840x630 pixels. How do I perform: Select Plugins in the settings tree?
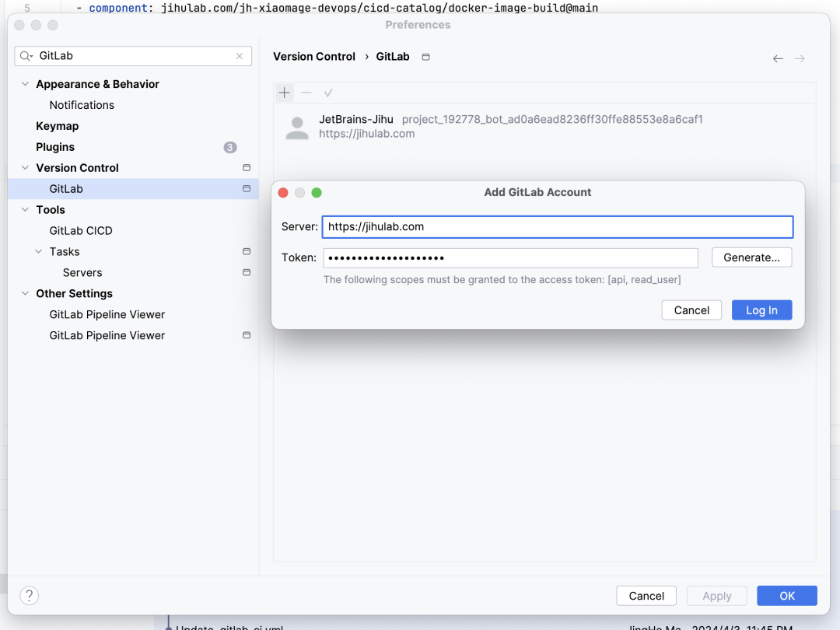[55, 147]
